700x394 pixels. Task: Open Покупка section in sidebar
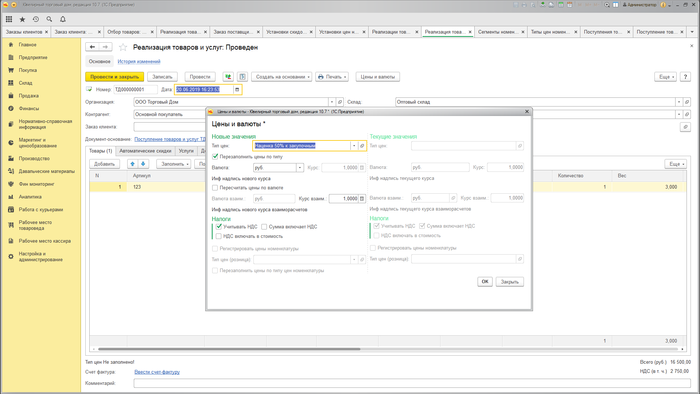tap(28, 70)
